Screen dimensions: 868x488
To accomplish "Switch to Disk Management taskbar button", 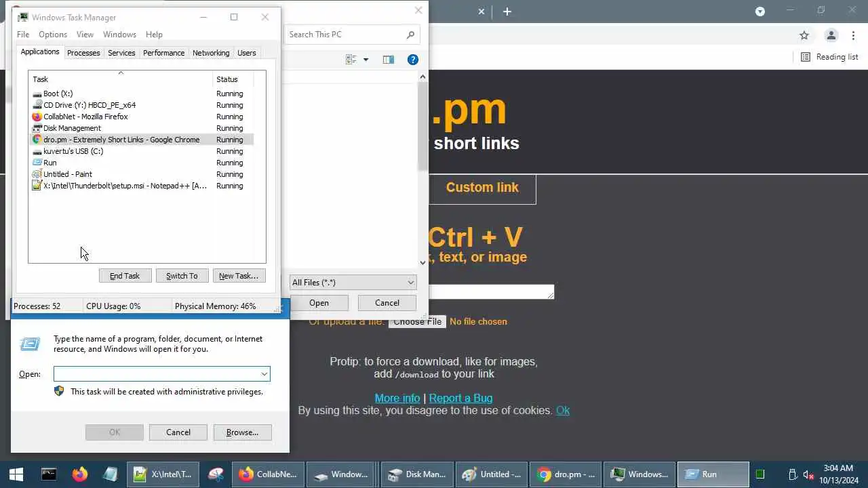I will click(416, 474).
